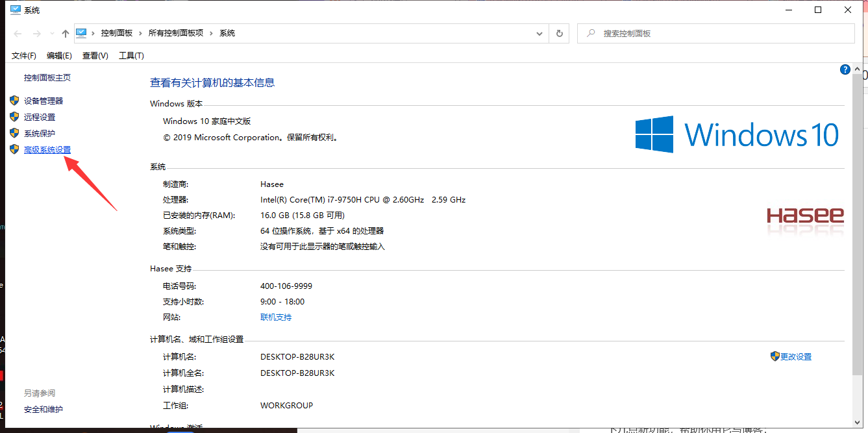868x433 pixels.
Task: Click the 64 位操作系统 system type text
Action: click(x=322, y=231)
